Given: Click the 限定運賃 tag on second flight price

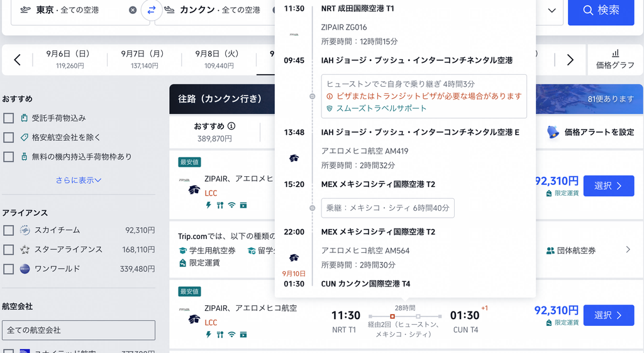Looking at the screenshot, I should 562,323.
